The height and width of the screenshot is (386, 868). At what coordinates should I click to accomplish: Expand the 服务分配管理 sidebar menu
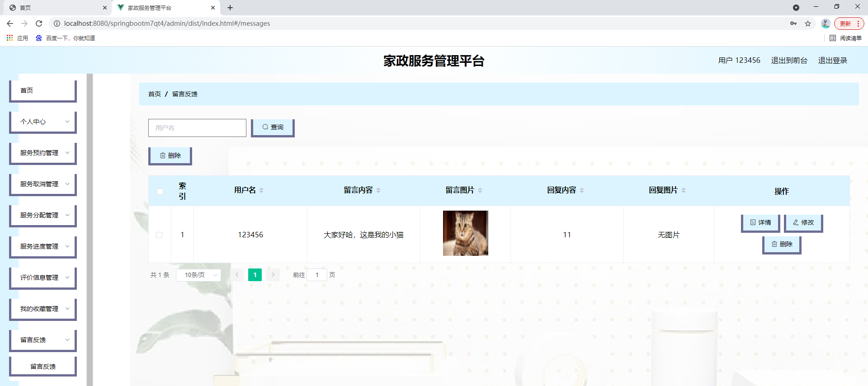click(43, 215)
